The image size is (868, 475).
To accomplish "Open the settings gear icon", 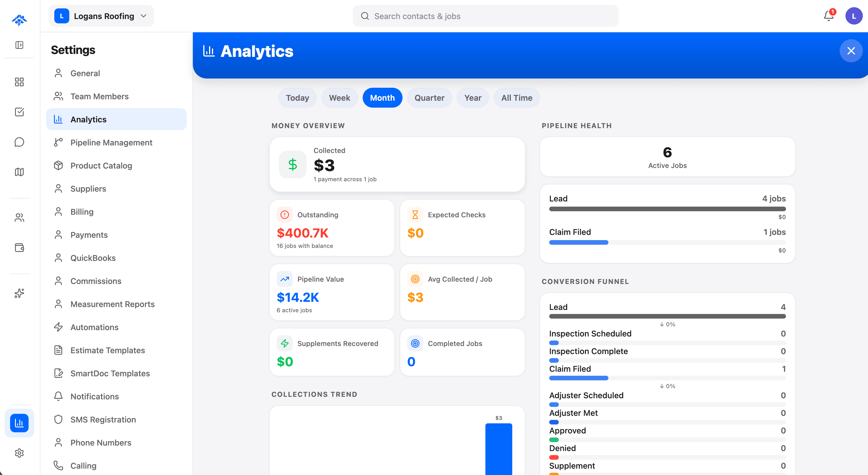I will 19,453.
